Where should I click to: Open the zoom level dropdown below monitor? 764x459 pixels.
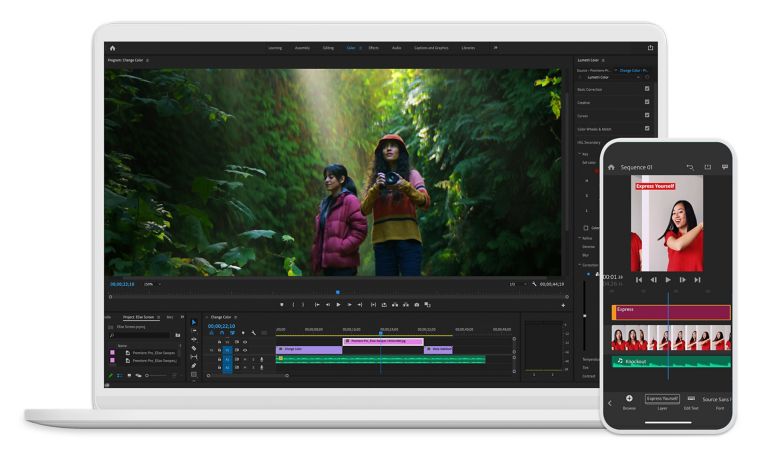click(x=153, y=284)
